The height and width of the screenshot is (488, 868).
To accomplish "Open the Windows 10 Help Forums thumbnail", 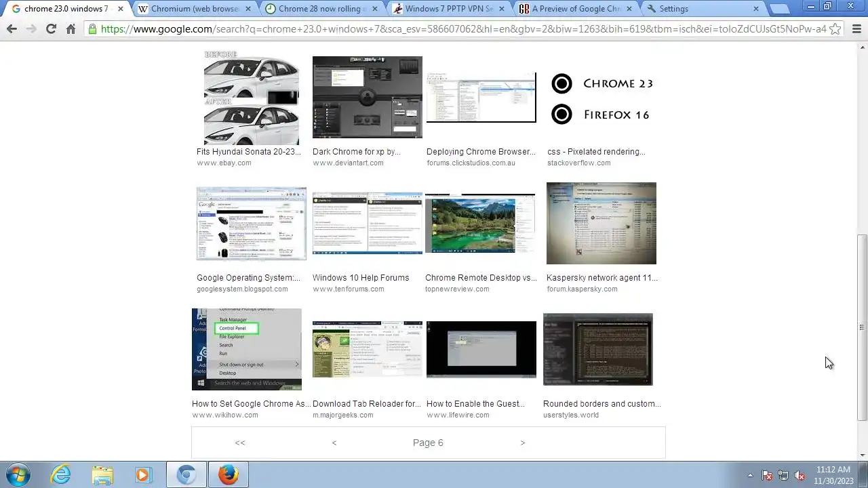I will 368,224.
